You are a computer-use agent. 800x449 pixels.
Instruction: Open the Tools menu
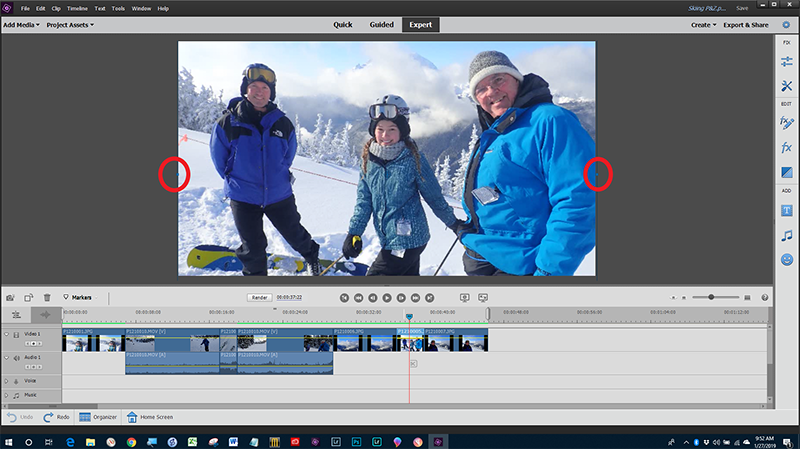118,8
